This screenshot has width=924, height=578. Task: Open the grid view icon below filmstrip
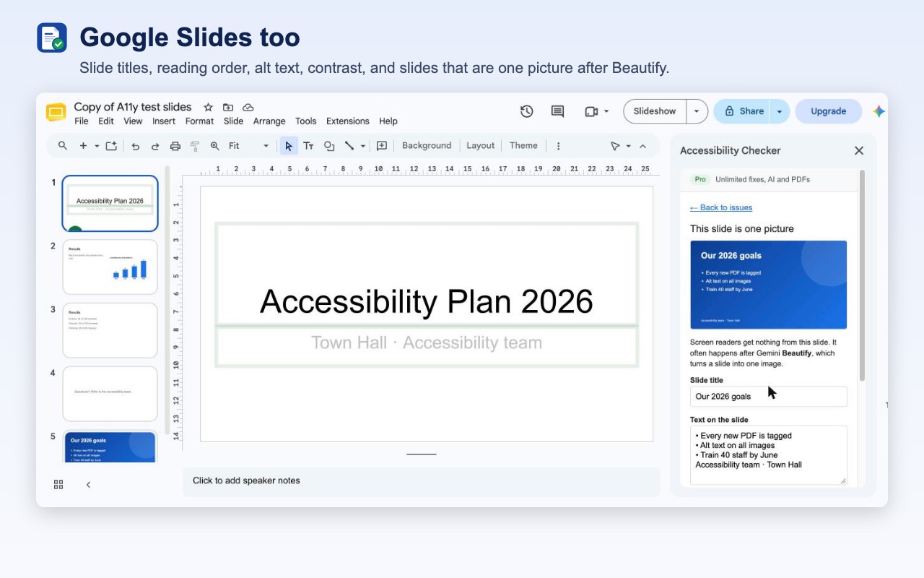click(58, 485)
